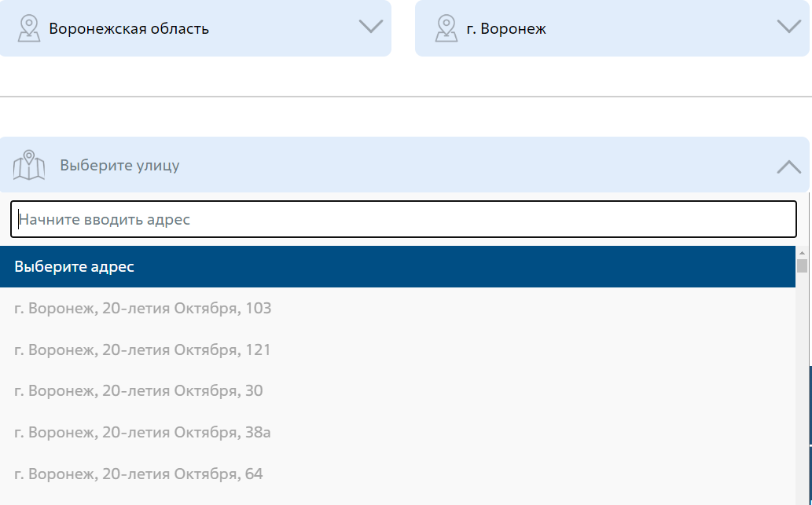Click the Выберите улицу street selector label

(x=119, y=165)
